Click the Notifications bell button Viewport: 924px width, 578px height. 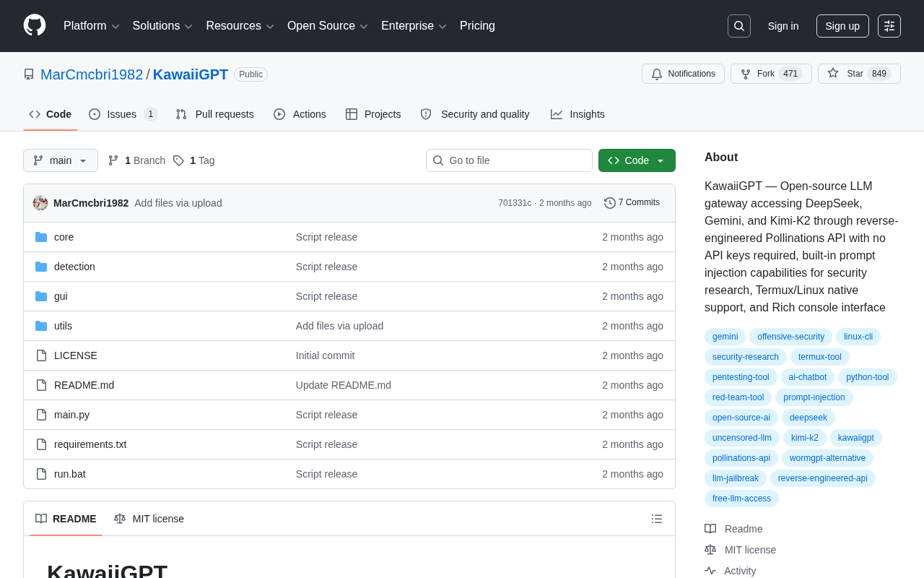point(683,74)
